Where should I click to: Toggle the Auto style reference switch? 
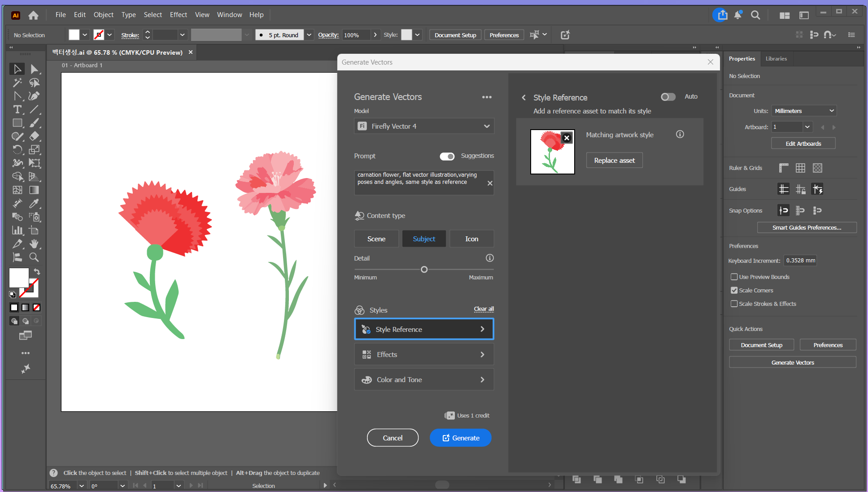click(x=668, y=97)
